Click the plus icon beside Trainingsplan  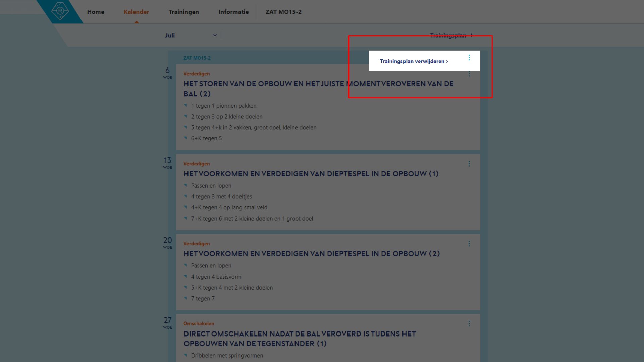click(x=472, y=35)
